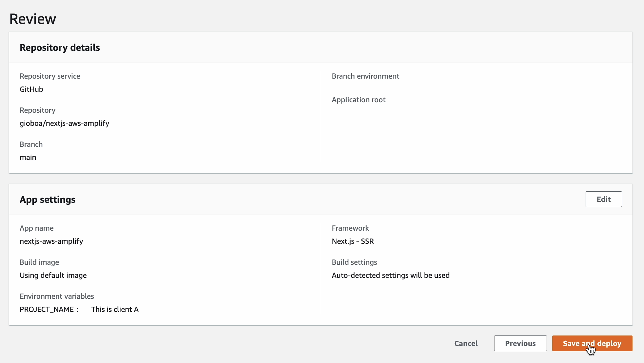Click the main branch value
644x363 pixels.
(28, 157)
